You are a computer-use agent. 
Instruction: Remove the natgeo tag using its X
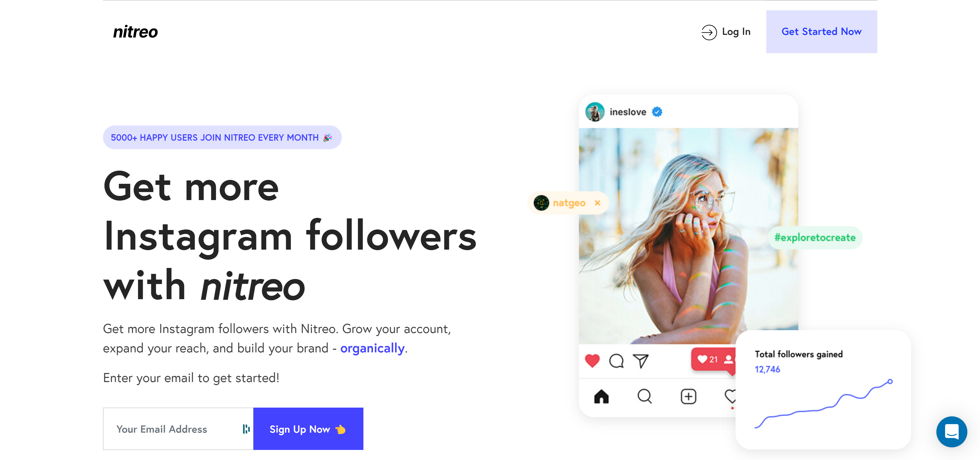pyautogui.click(x=598, y=203)
